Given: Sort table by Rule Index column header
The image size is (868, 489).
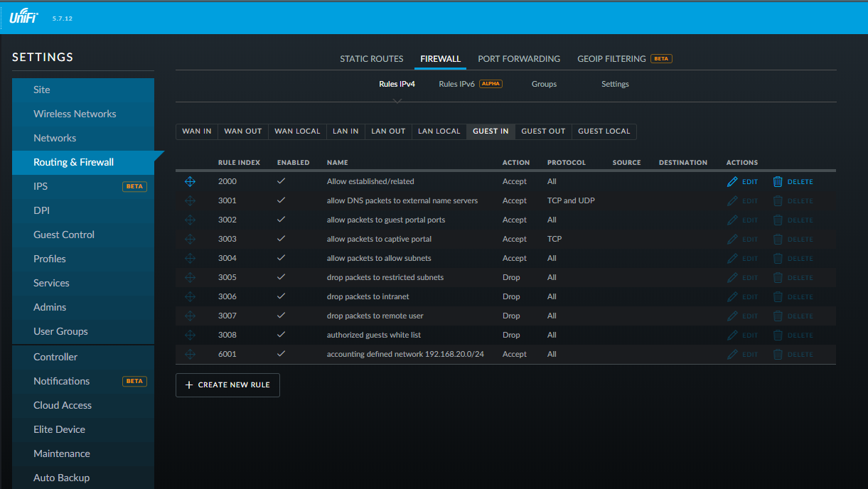Looking at the screenshot, I should (239, 163).
